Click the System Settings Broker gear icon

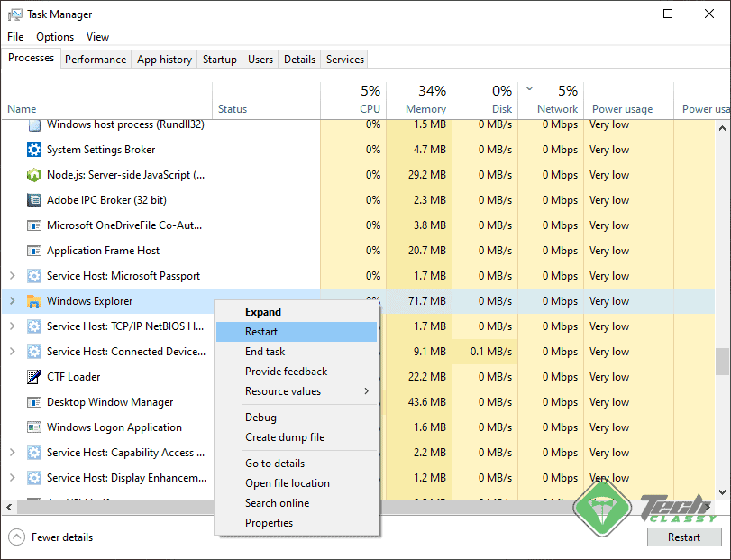click(x=34, y=150)
